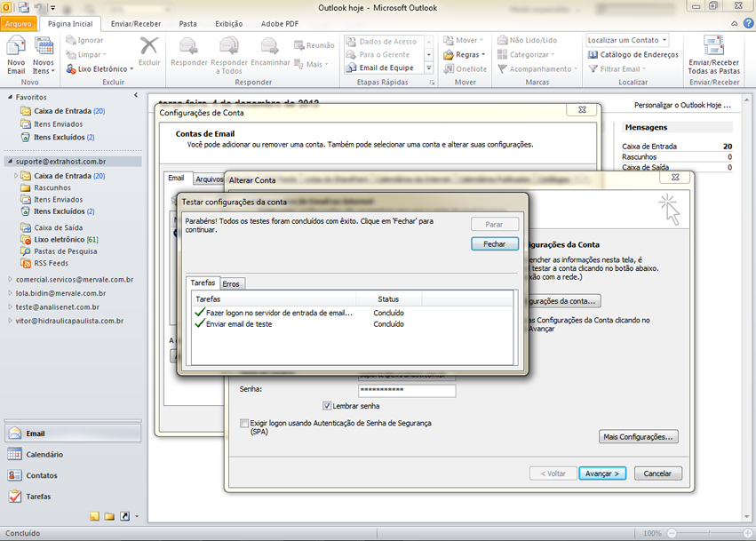Expand the lola.bidin@mervale.com.br account

[x=10, y=293]
